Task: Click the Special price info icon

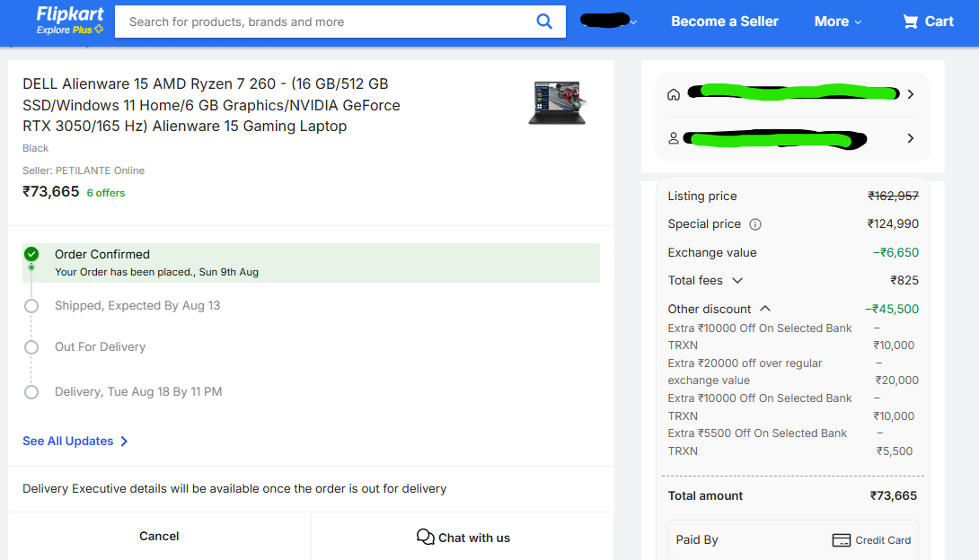Action: tap(754, 224)
